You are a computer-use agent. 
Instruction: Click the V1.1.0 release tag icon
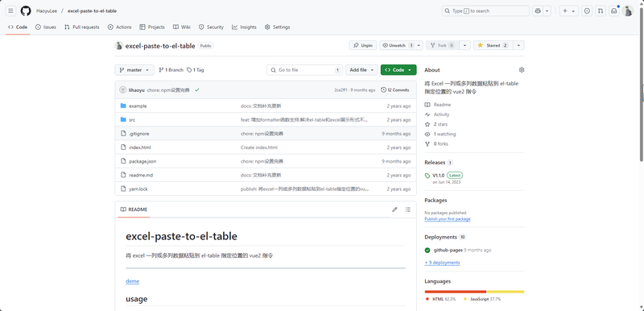[x=427, y=176]
